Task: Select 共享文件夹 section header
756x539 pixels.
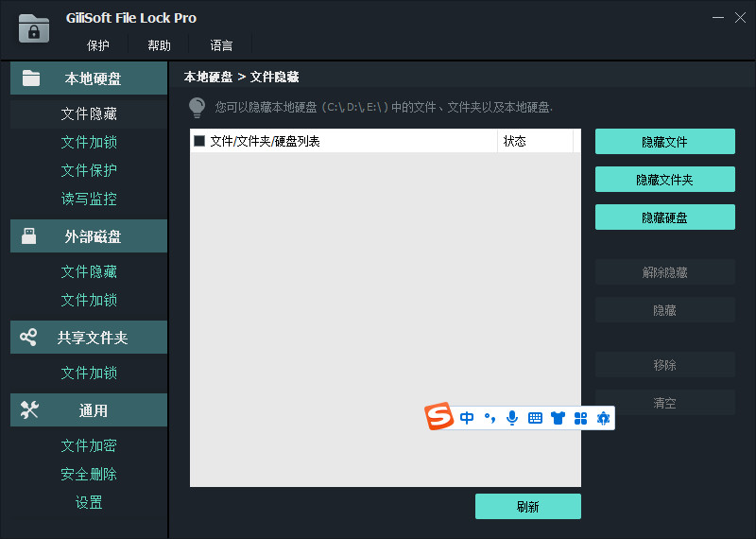Action: pyautogui.click(x=89, y=337)
